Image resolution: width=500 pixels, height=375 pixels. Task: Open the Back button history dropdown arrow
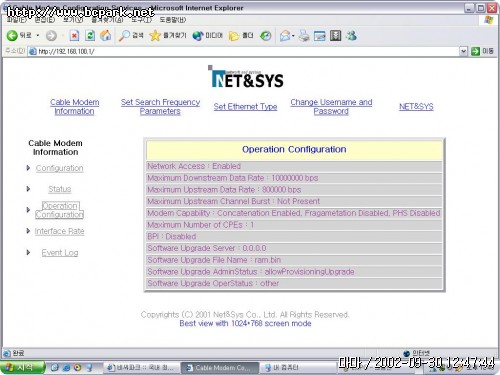(x=38, y=35)
